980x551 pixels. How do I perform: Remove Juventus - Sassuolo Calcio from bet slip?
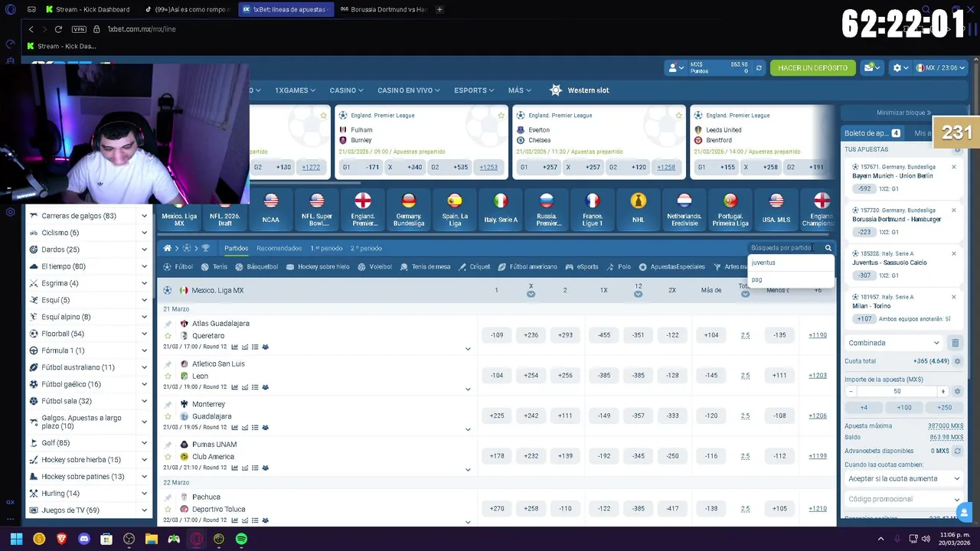(954, 253)
